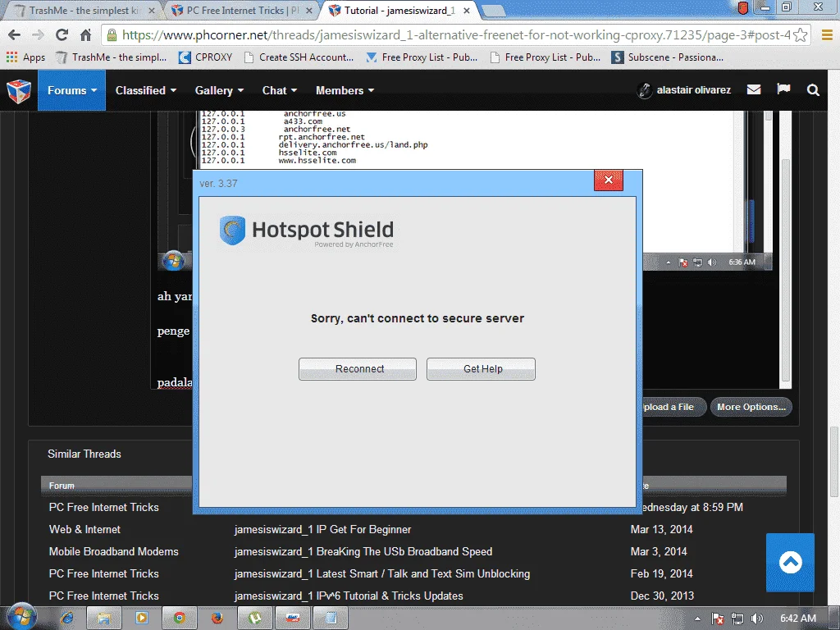Bookmark this page with the star
This screenshot has width=840, height=630.
[x=800, y=34]
